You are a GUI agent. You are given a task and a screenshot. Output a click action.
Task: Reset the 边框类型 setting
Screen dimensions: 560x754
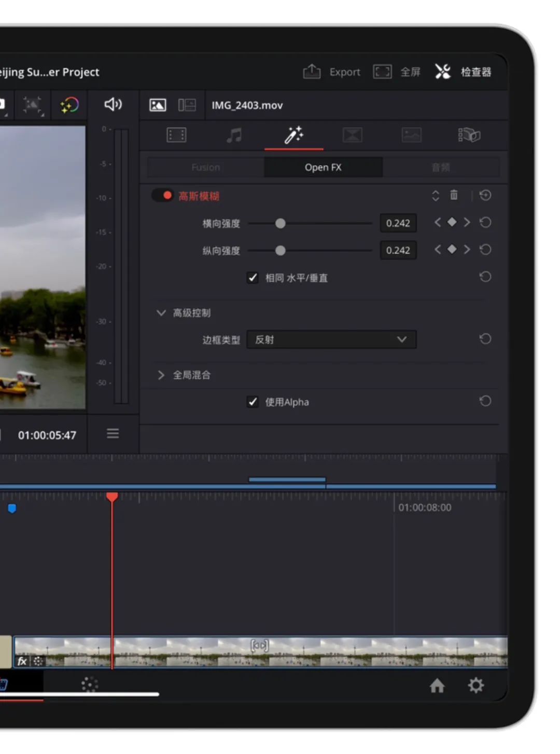click(x=485, y=339)
